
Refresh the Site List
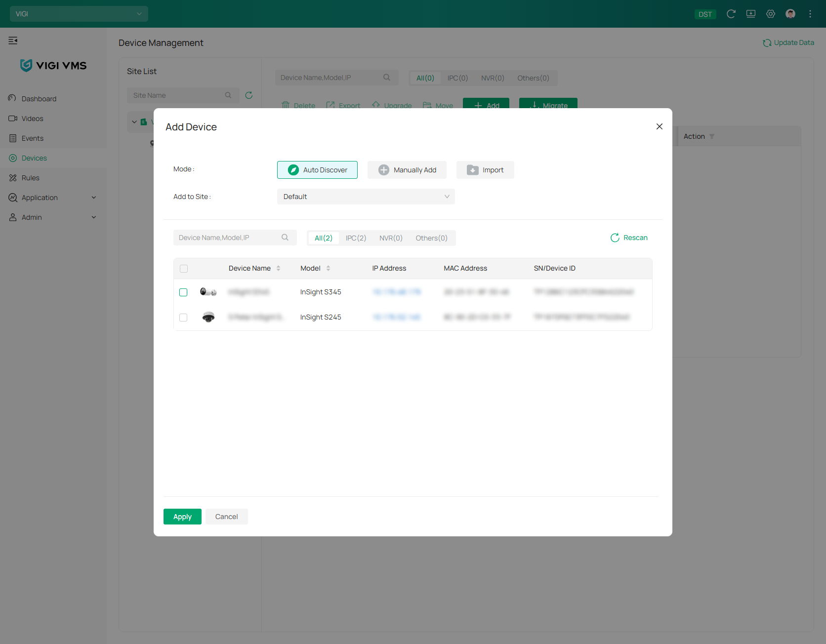point(249,95)
